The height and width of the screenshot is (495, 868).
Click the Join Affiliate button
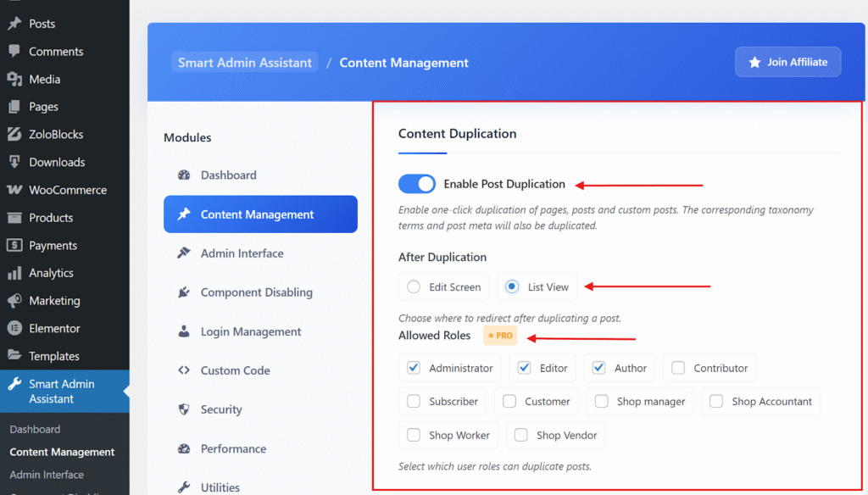787,62
